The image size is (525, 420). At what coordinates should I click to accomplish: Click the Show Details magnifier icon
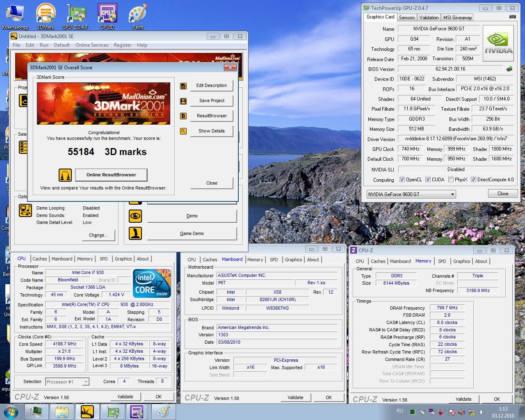point(183,131)
